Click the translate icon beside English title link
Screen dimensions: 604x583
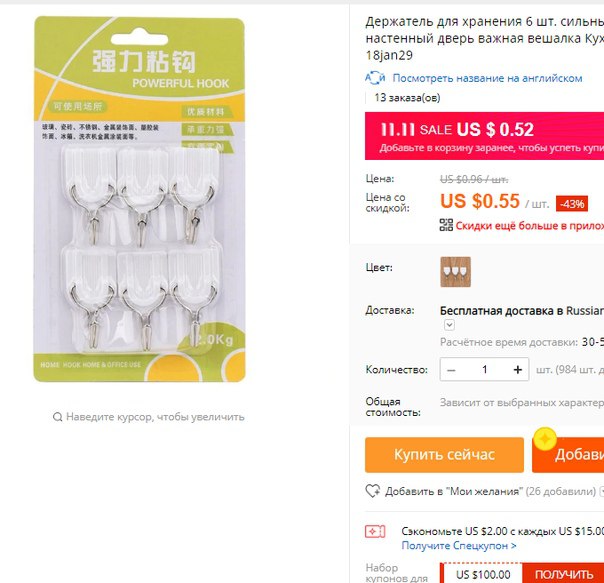[375, 78]
